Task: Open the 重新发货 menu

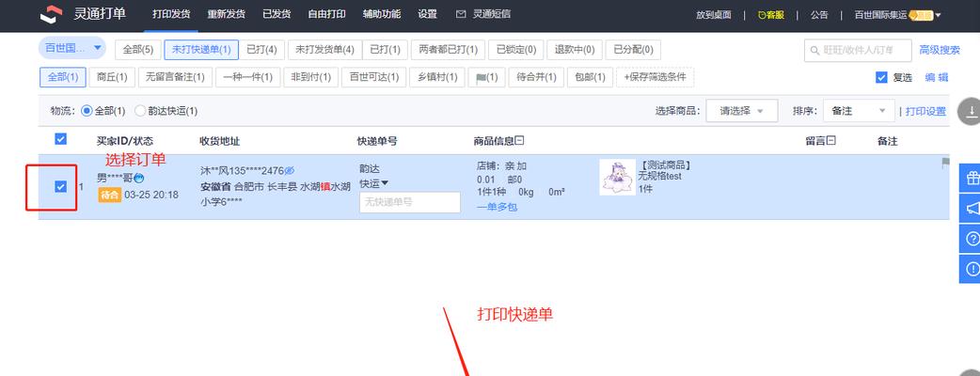Action: [227, 14]
